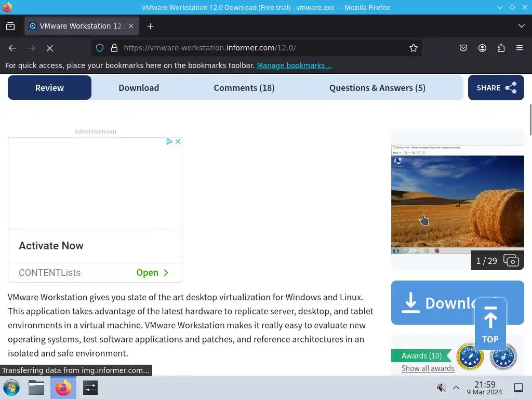Click the muted volume tray icon
The height and width of the screenshot is (399, 532).
(x=441, y=388)
